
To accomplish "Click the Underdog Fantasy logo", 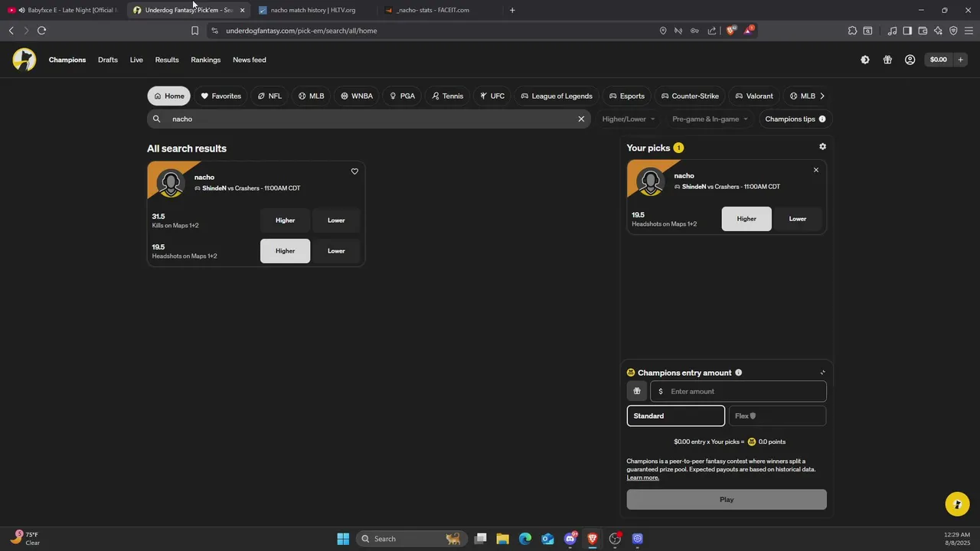I will click(x=24, y=60).
